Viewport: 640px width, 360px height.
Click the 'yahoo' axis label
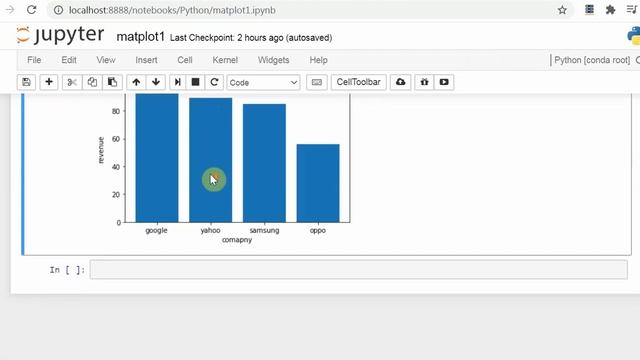[210, 230]
